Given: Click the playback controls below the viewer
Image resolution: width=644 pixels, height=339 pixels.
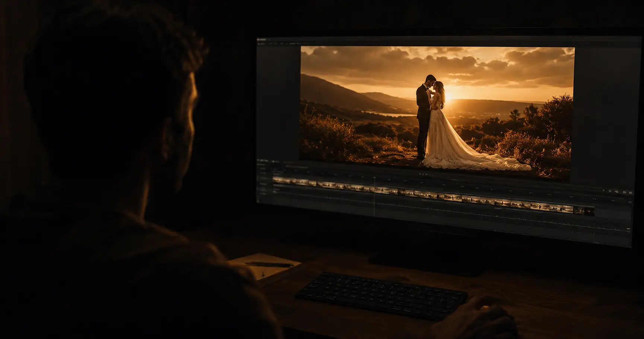Looking at the screenshot, I should [426, 174].
